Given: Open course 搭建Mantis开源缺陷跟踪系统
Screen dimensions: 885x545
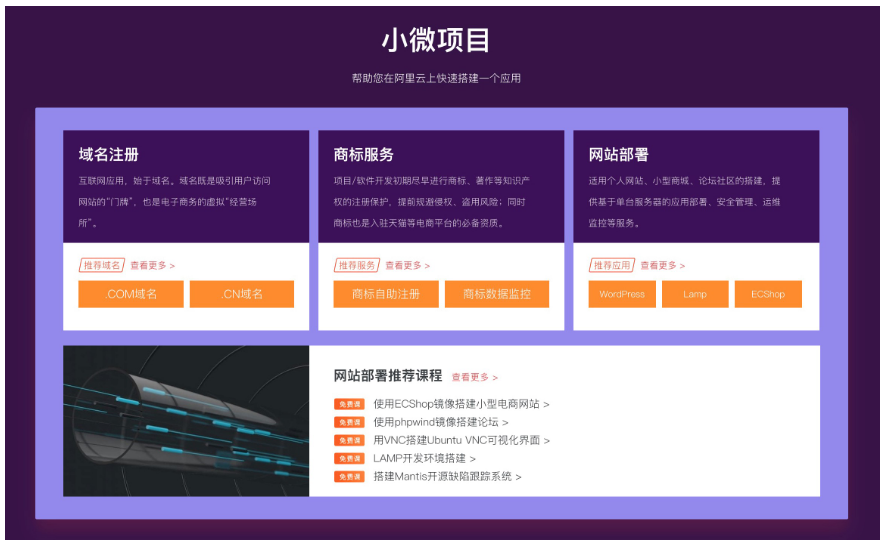Looking at the screenshot, I should (x=447, y=476).
